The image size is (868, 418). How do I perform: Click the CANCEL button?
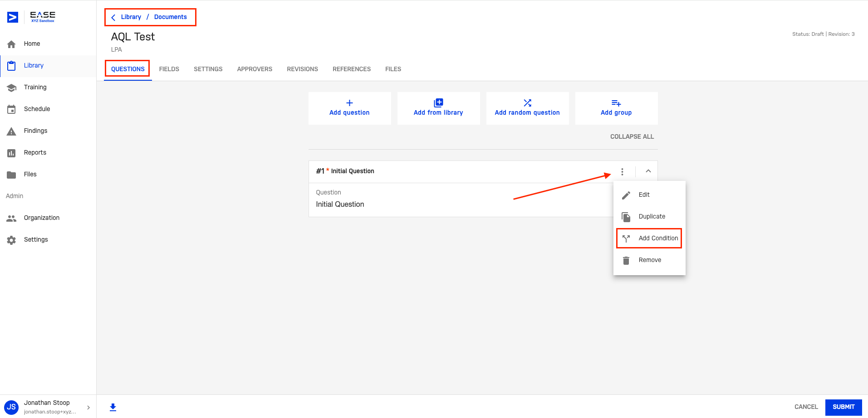806,407
